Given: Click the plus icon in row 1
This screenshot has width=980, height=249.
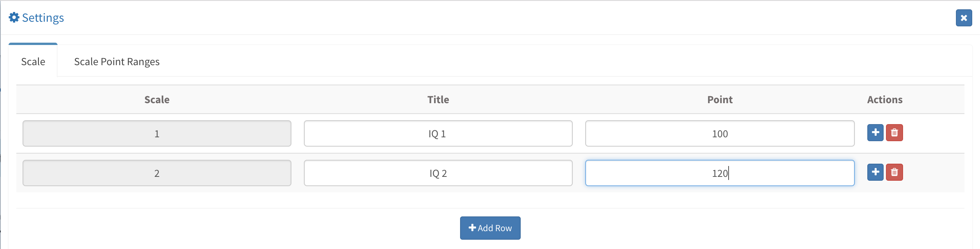Looking at the screenshot, I should tap(875, 133).
